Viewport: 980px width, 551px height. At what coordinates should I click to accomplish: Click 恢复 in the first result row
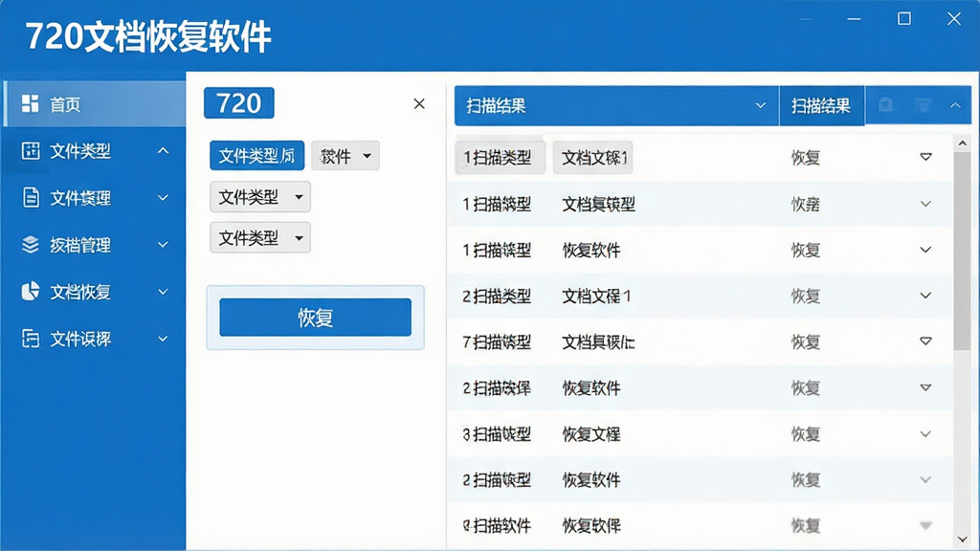pos(805,158)
